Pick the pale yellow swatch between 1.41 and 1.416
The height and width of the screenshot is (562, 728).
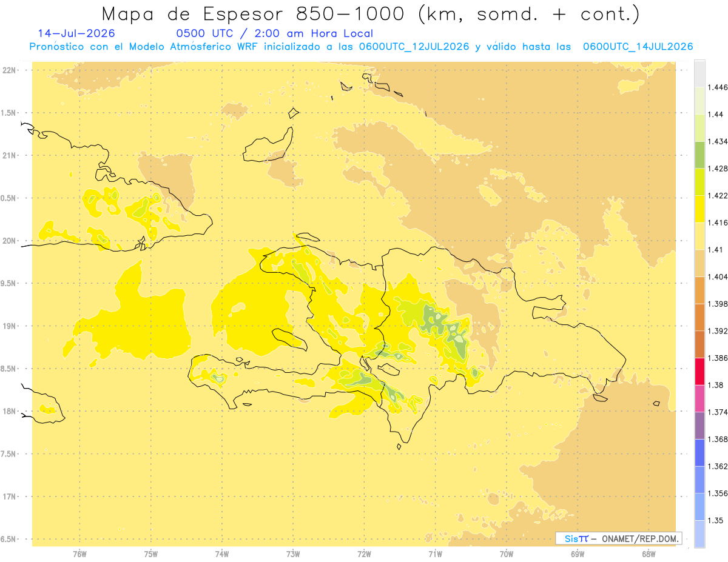pyautogui.click(x=699, y=236)
